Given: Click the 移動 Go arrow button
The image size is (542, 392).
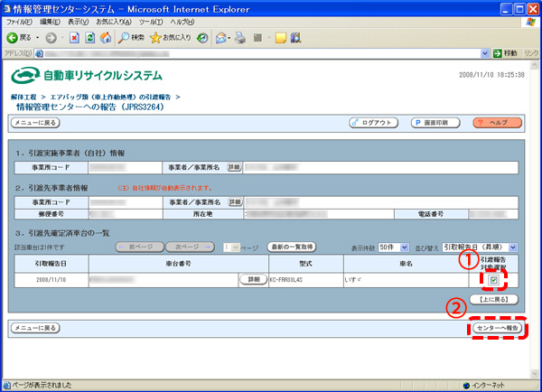Looking at the screenshot, I should 505,53.
